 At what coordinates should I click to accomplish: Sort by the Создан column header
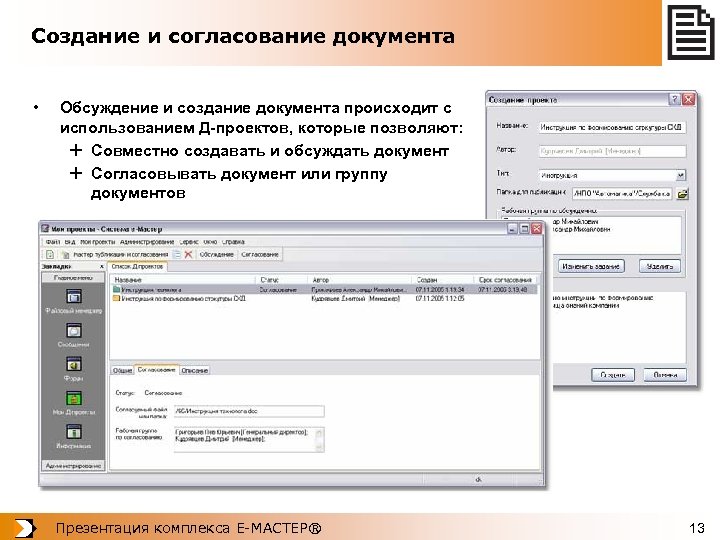click(x=442, y=280)
